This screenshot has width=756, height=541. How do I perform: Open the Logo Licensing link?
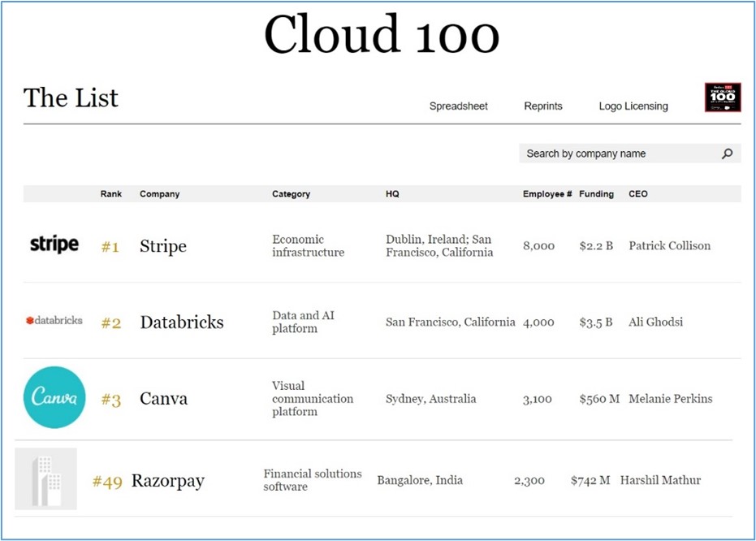(633, 106)
